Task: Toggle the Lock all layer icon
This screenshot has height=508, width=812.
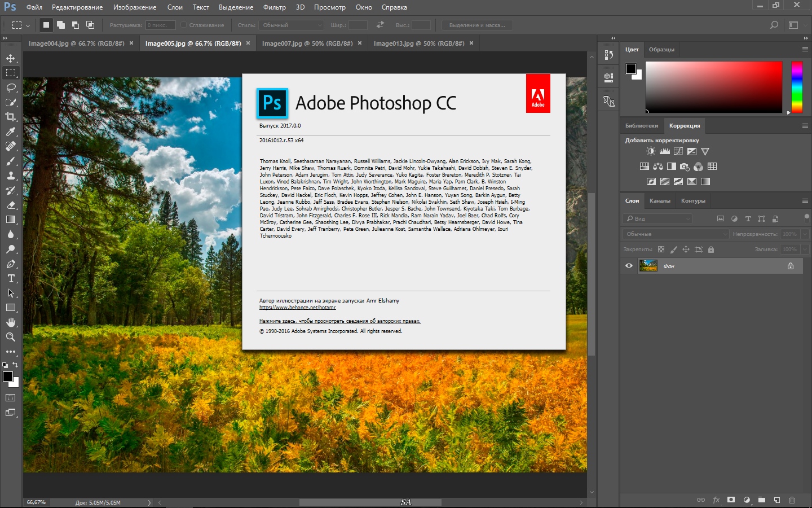Action: tap(711, 249)
